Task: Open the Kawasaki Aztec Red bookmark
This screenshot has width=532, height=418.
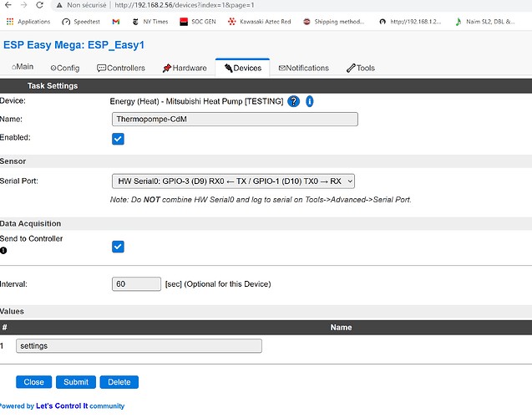Action: pos(260,22)
